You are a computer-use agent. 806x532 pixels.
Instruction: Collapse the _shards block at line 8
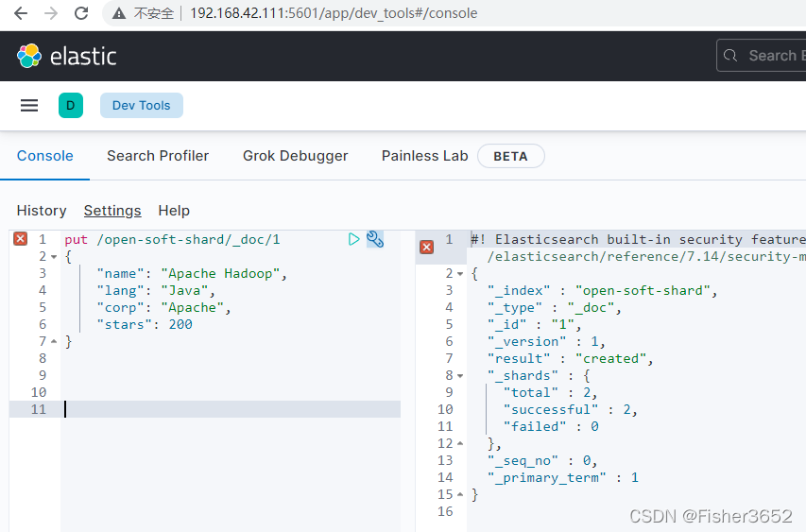(x=460, y=376)
